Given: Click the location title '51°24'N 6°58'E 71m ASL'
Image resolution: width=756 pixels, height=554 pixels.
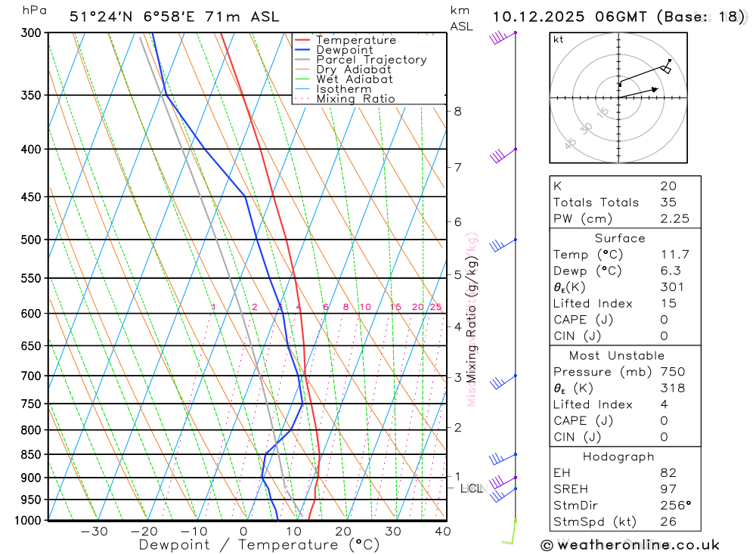Looking at the screenshot, I should [x=174, y=17].
